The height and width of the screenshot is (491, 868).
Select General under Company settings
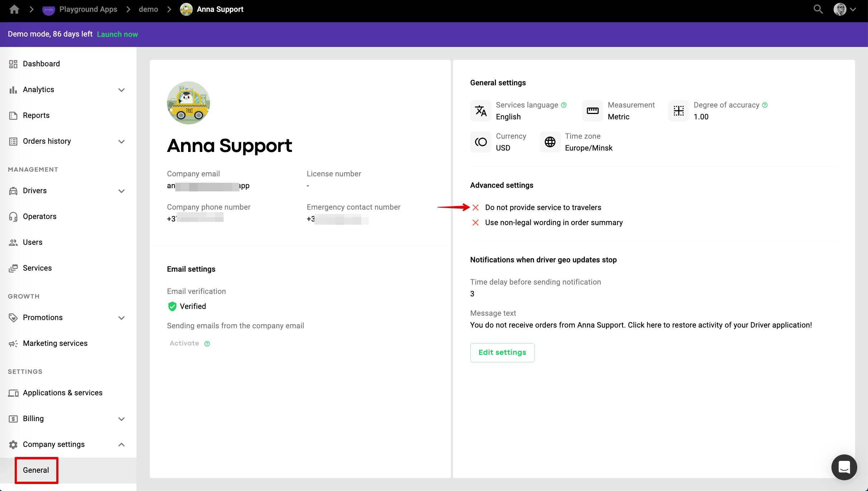(36, 470)
